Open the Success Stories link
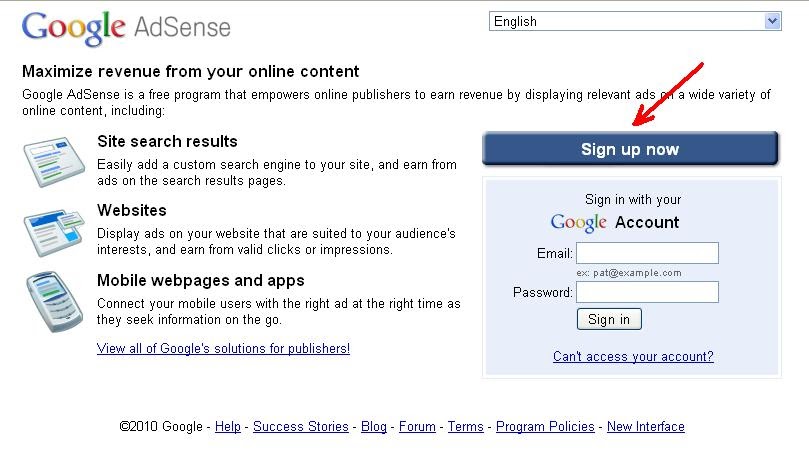Viewport: 809px width, 457px height. tap(301, 427)
